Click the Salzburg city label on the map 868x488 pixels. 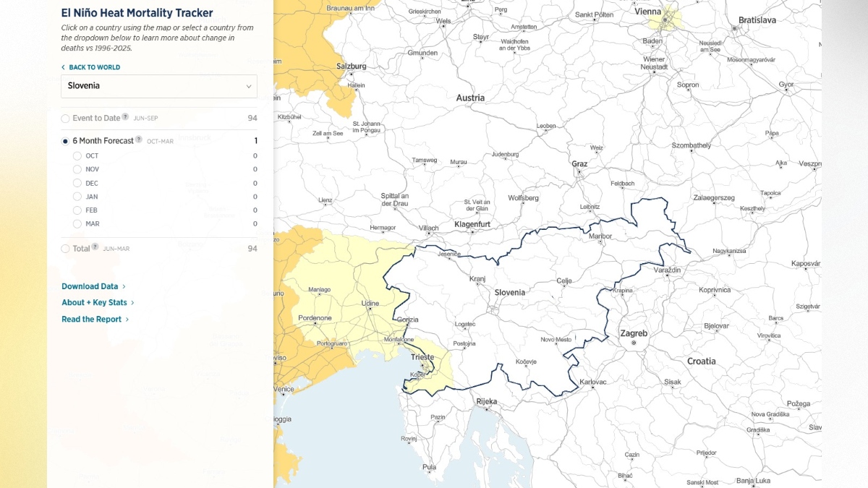point(352,67)
